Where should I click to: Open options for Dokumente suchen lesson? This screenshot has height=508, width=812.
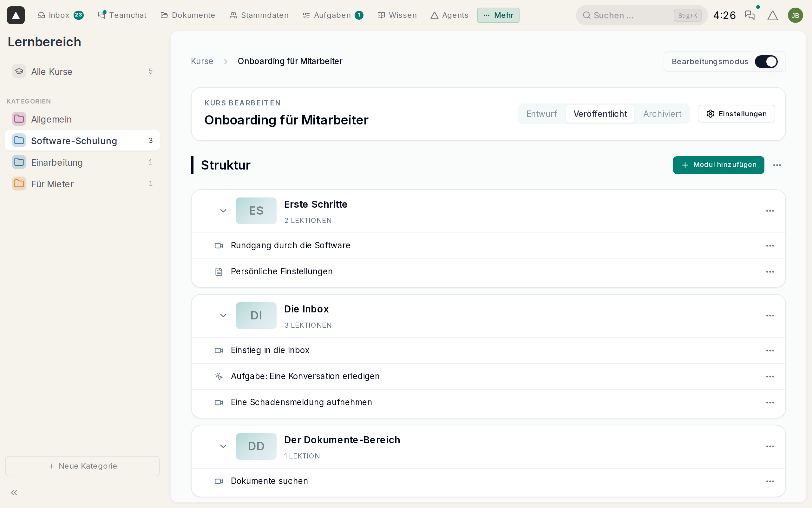770,481
